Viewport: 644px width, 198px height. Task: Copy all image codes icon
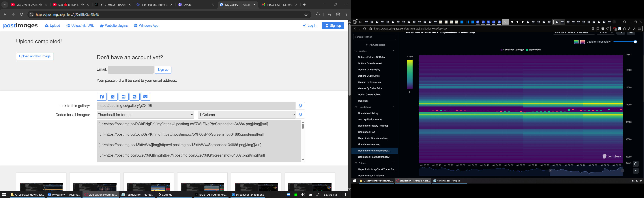(300, 115)
